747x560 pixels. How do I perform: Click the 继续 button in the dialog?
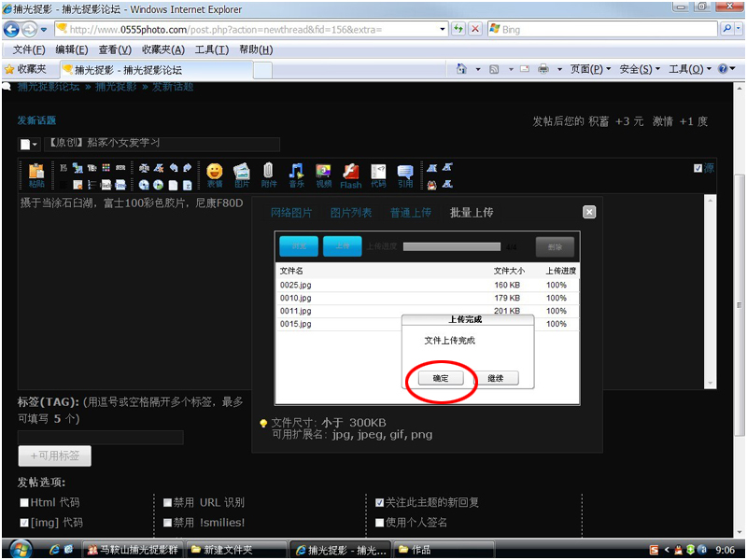point(495,378)
